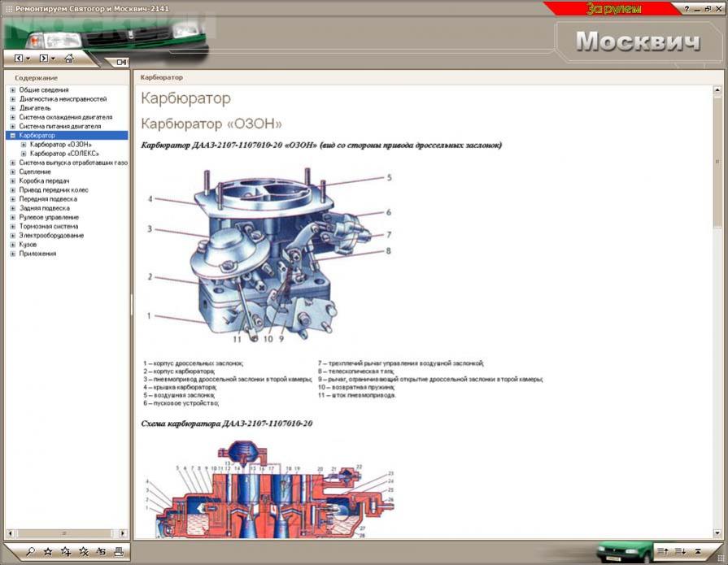Expand the Коробка передач node
728x565 pixels.
(x=13, y=181)
